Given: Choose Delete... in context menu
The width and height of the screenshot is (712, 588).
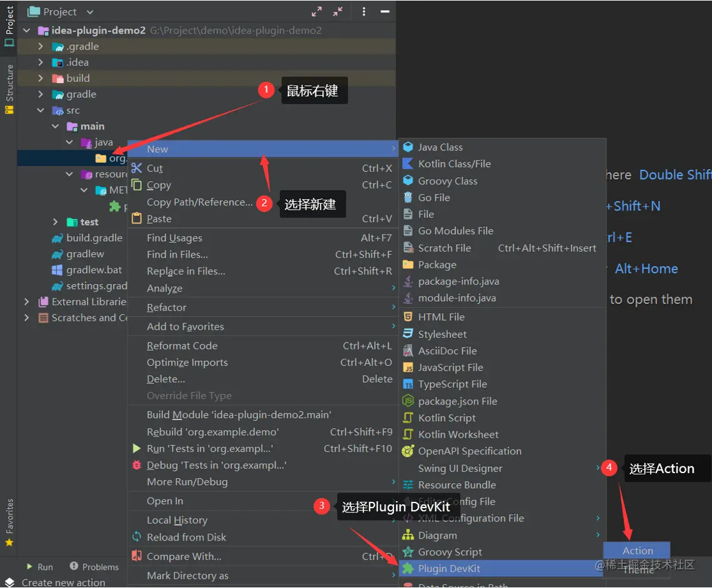Looking at the screenshot, I should click(x=263, y=379).
